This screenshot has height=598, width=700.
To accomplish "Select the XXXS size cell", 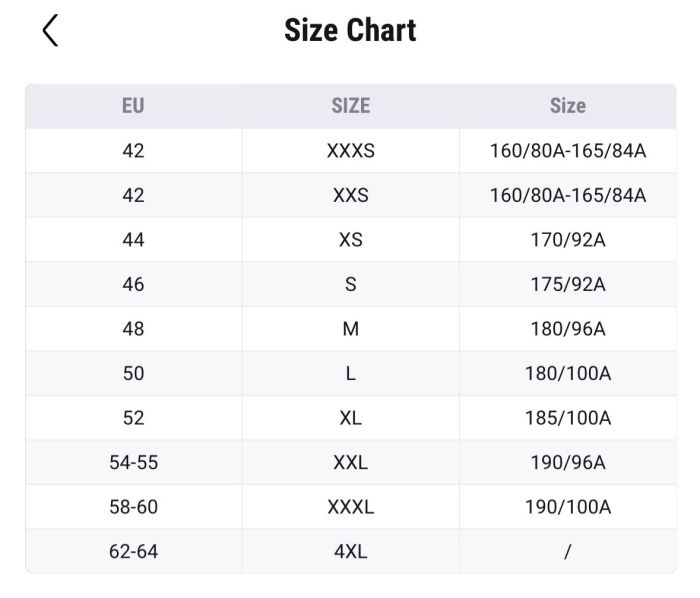I will pos(350,151).
